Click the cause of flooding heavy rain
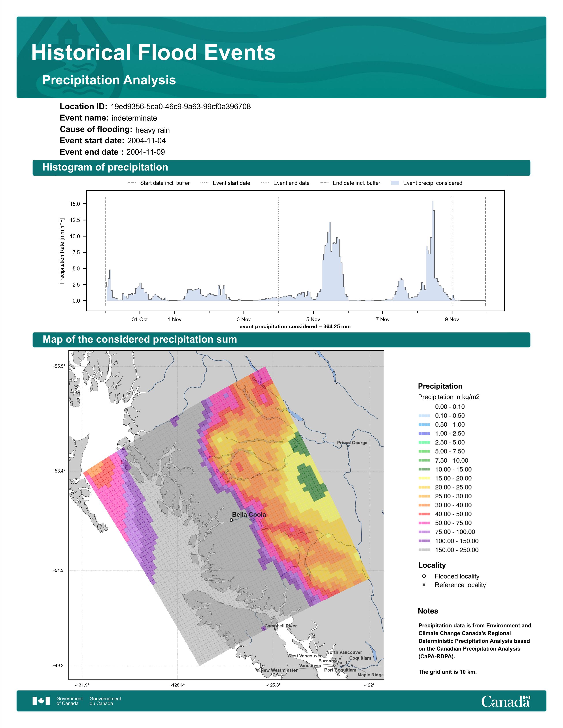Image resolution: width=563 pixels, height=728 pixels. point(152,130)
